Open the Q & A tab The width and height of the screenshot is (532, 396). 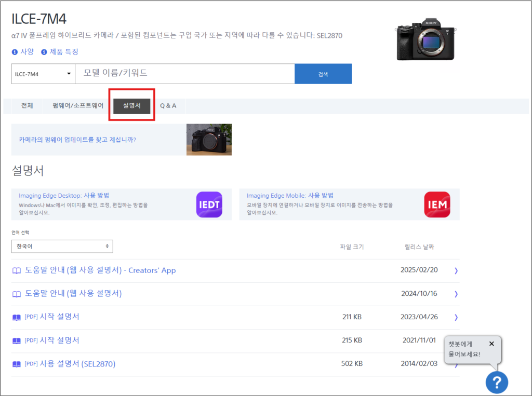coord(168,106)
